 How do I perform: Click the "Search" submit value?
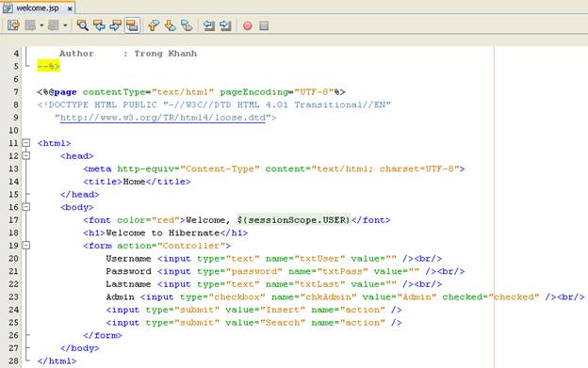point(283,323)
